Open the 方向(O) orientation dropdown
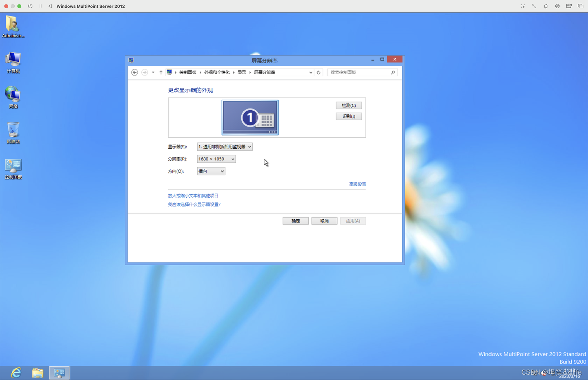This screenshot has width=588, height=380. tap(211, 171)
